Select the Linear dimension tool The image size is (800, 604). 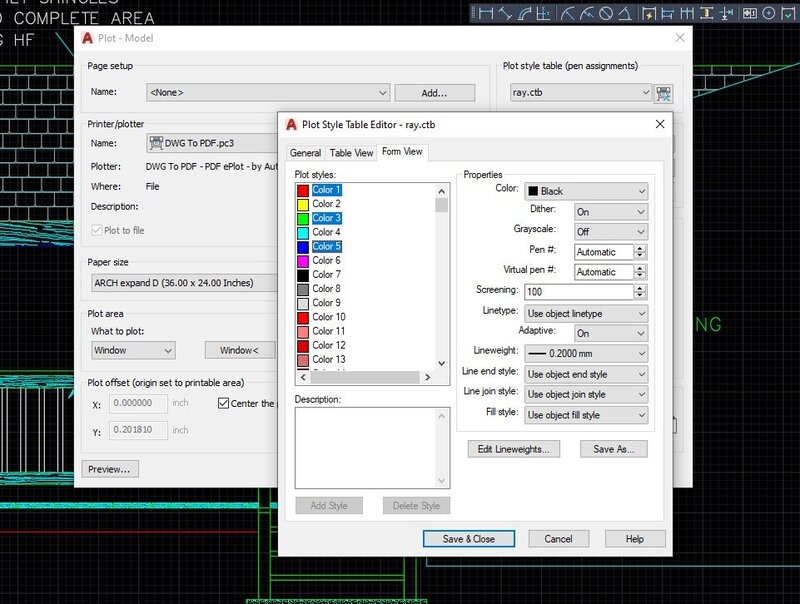point(488,13)
